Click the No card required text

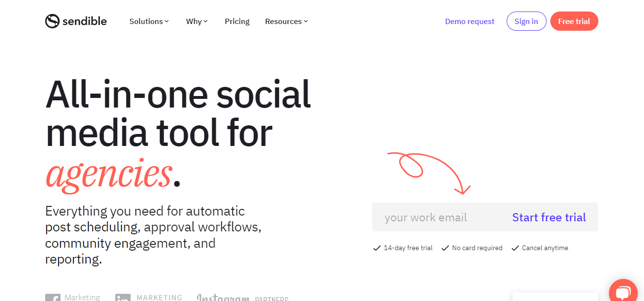[x=477, y=248]
